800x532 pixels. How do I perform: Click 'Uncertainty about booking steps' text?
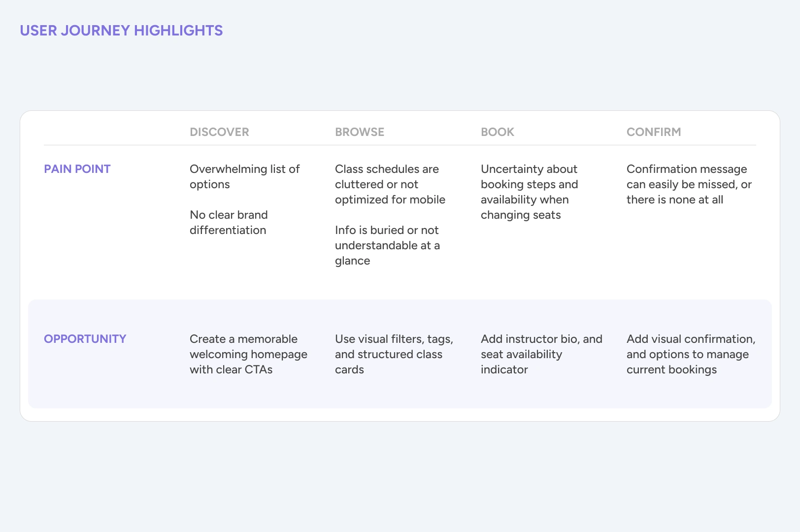529,192
